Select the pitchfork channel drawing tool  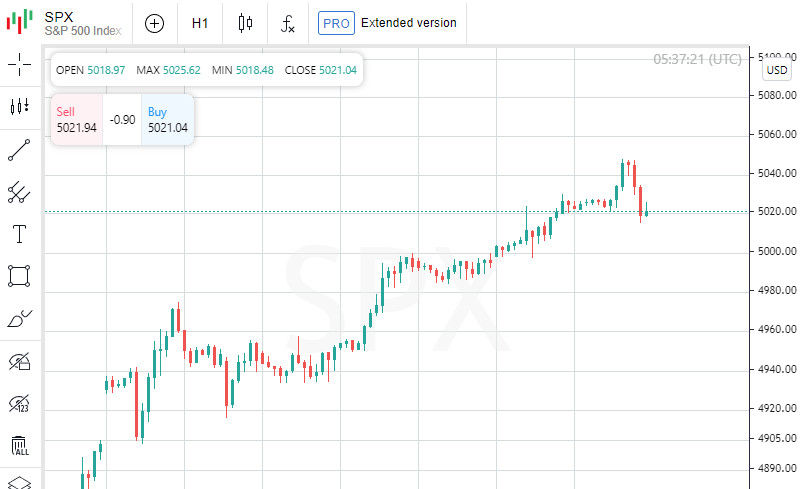[x=19, y=192]
